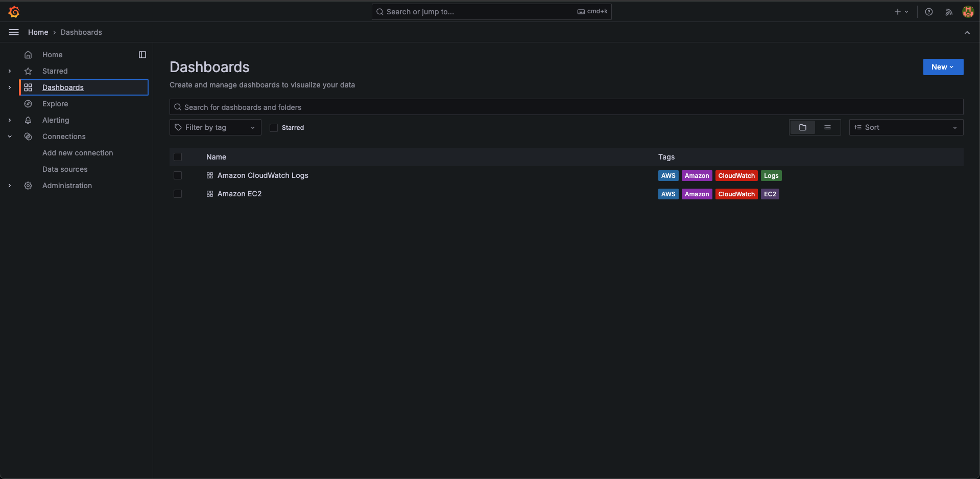Image resolution: width=980 pixels, height=479 pixels.
Task: Check the Amazon CloudWatch Logs row checkbox
Action: tap(178, 175)
